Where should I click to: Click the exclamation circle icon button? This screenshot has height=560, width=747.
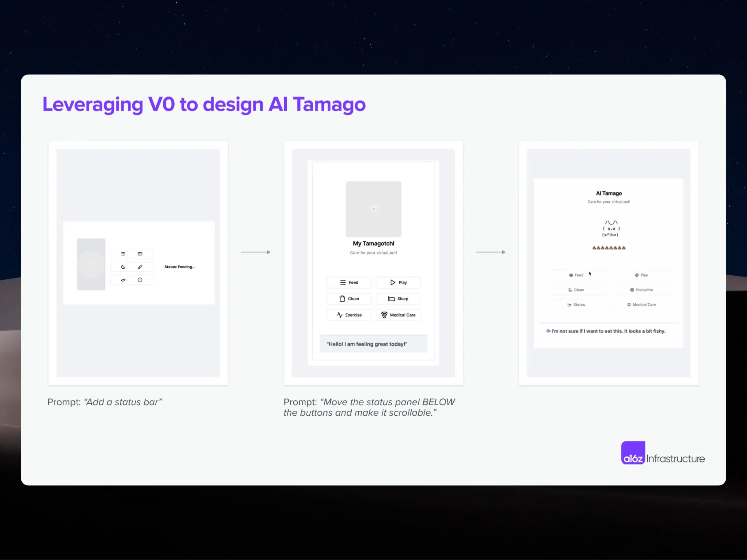140,280
